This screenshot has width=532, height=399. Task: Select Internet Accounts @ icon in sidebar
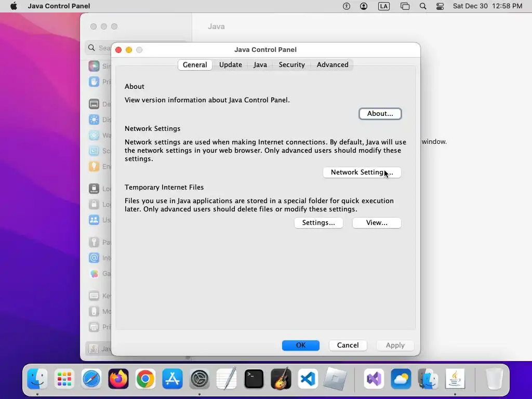point(94,258)
